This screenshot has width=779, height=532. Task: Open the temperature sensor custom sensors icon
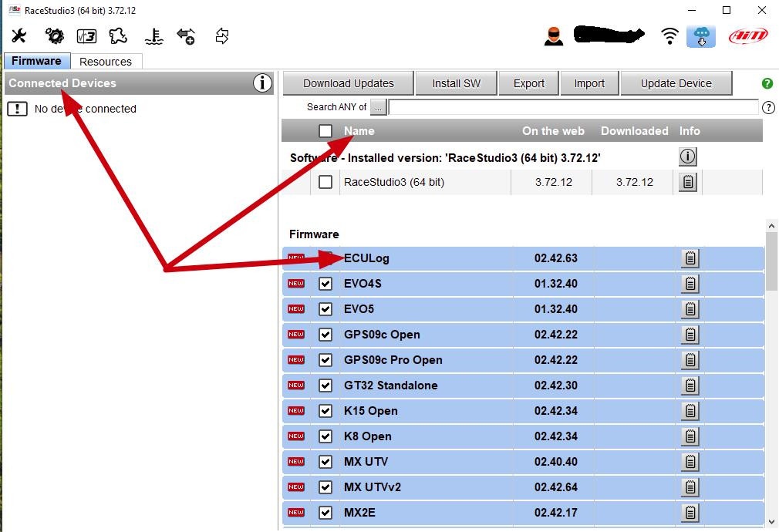point(154,36)
